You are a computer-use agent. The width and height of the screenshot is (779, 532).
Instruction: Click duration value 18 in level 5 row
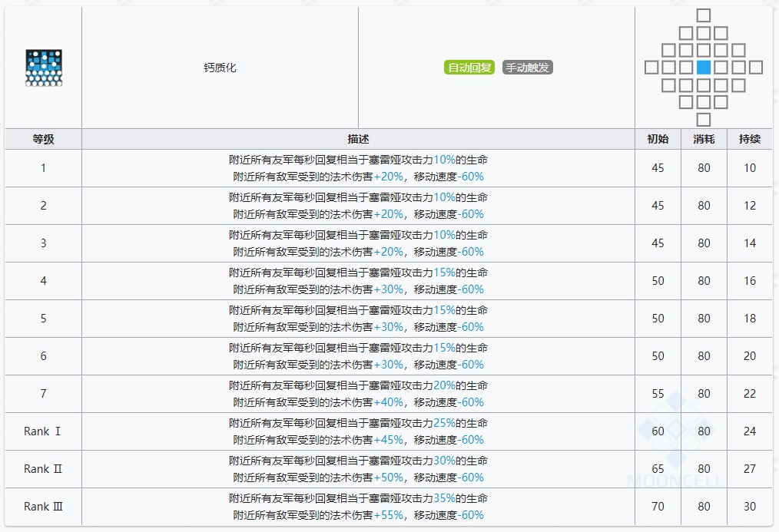pos(750,319)
